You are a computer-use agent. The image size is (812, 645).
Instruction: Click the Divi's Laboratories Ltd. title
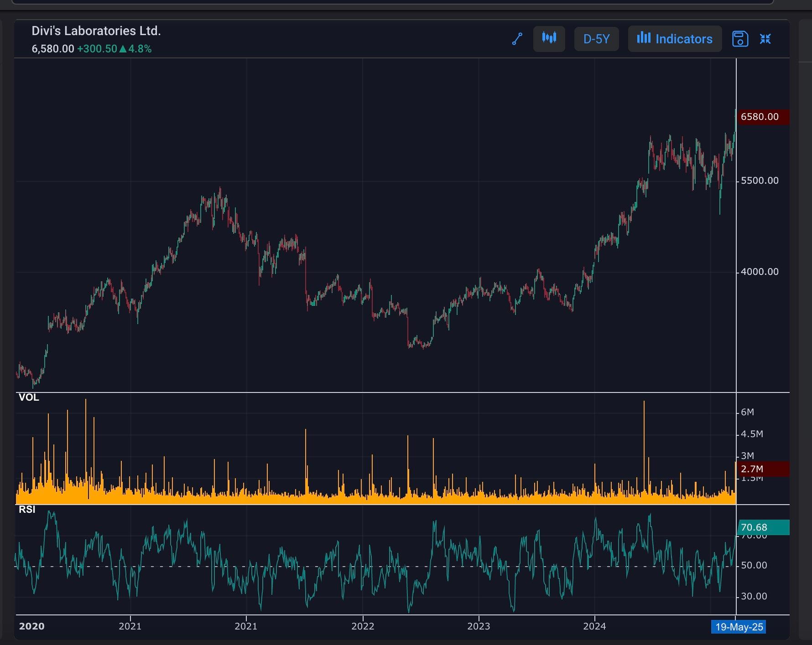pyautogui.click(x=96, y=31)
